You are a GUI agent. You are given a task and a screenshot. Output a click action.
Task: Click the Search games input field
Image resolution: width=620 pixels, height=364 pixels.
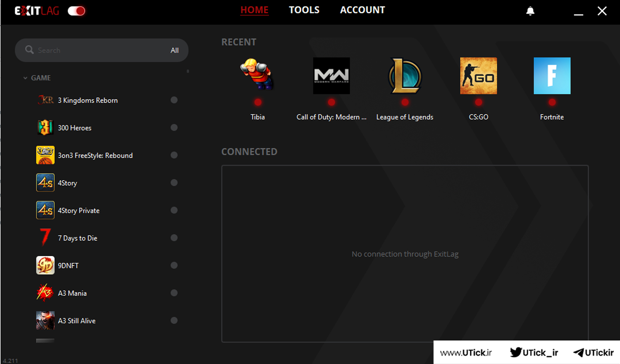(x=102, y=50)
